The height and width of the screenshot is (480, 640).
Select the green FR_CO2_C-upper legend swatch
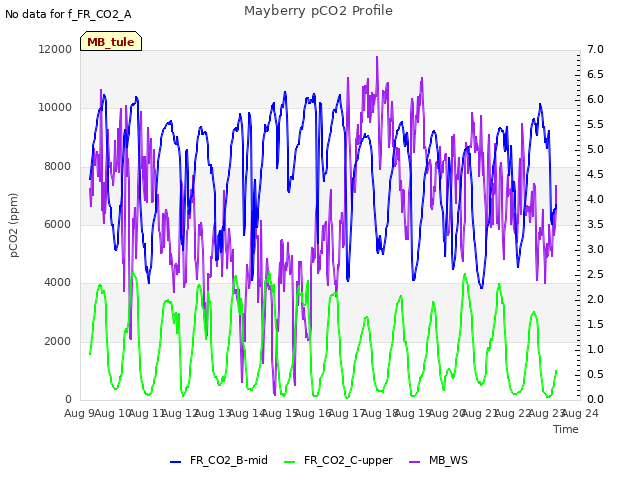289,462
